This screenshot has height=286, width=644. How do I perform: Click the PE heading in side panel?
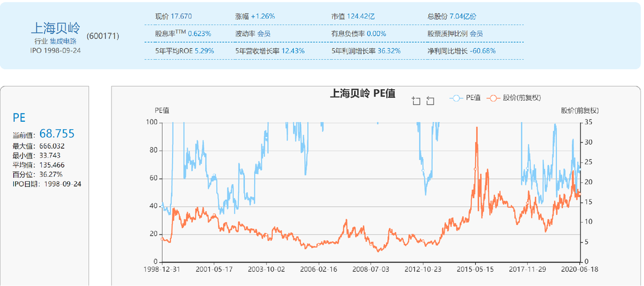pos(19,118)
